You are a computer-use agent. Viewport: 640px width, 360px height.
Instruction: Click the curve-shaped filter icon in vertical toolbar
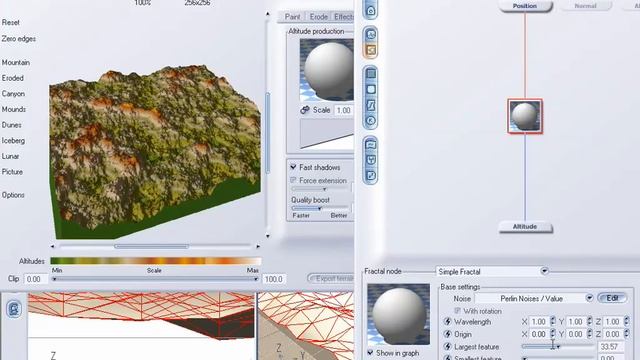pyautogui.click(x=371, y=105)
